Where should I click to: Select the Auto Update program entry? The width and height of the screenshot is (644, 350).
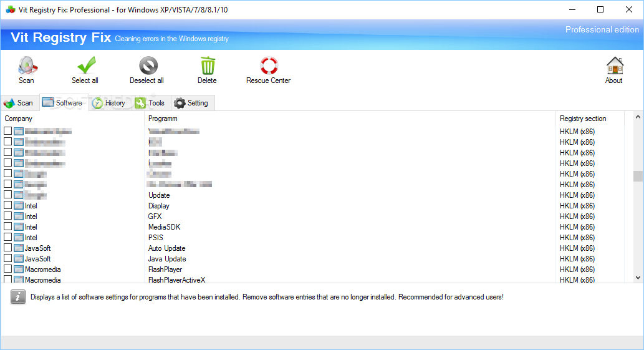[166, 248]
